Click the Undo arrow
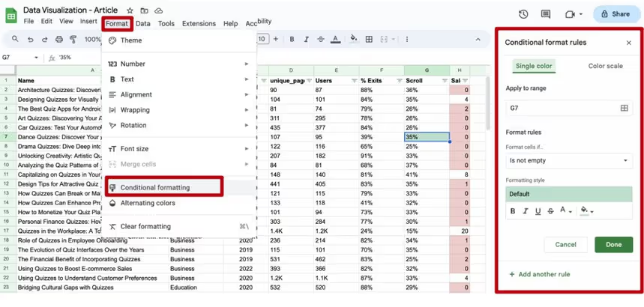This screenshot has width=644, height=307. point(31,40)
